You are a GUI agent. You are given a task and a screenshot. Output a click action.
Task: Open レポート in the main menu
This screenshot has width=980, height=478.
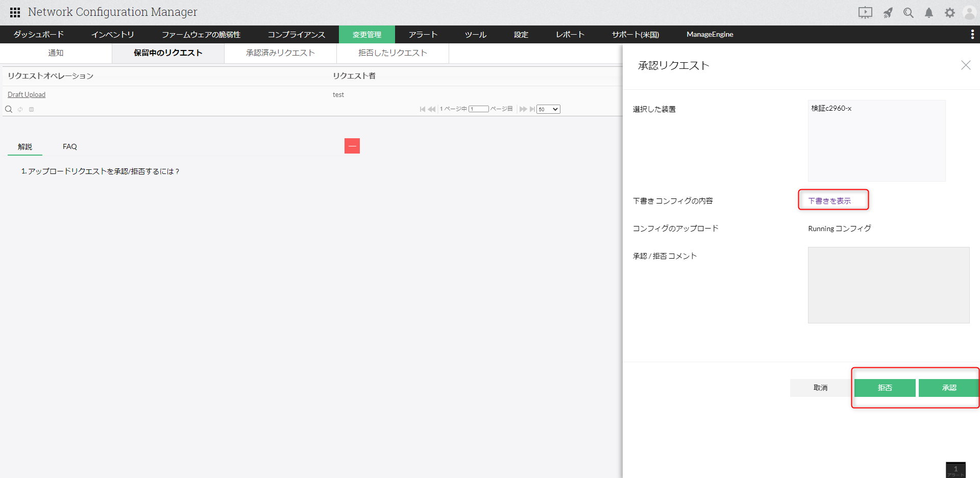(570, 34)
